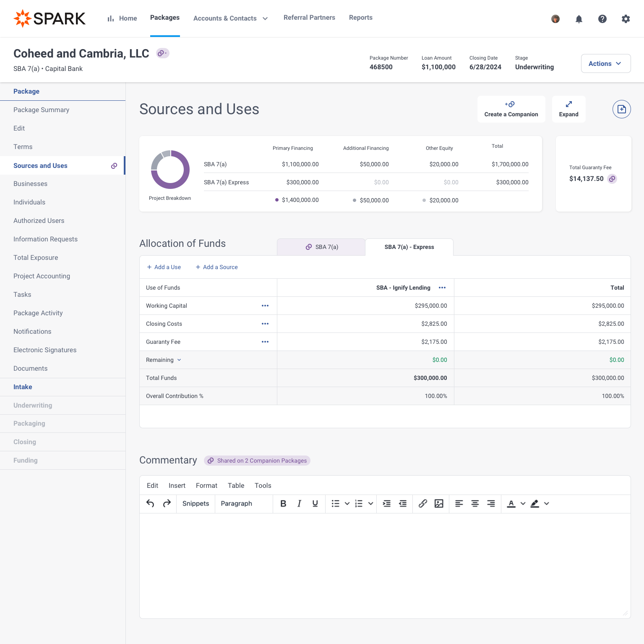Image resolution: width=644 pixels, height=644 pixels.
Task: Open Electronic Signatures in sidebar
Action: pyautogui.click(x=45, y=350)
